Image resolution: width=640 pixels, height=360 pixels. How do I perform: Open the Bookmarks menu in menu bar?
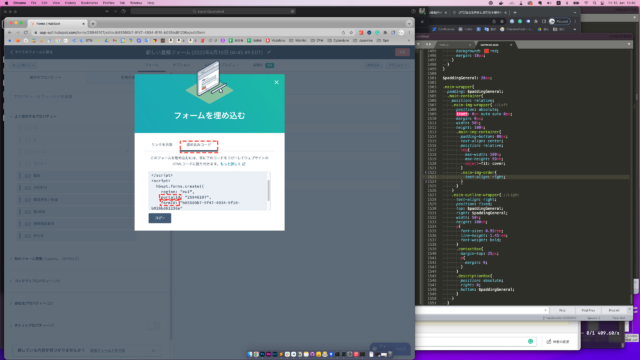(89, 3)
